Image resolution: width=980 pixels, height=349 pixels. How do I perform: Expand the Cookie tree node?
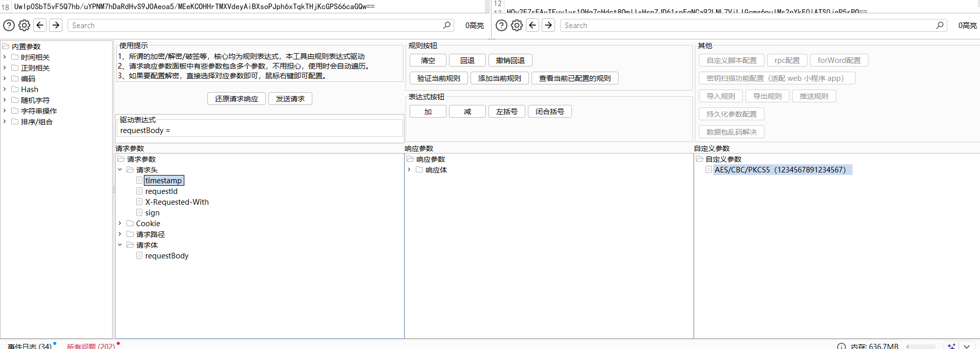120,223
